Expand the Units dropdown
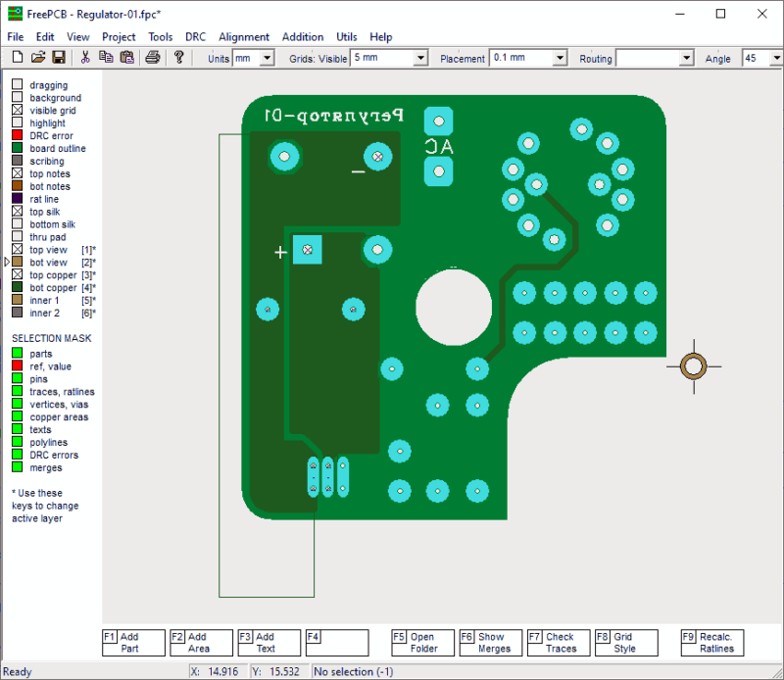This screenshot has width=784, height=680. [268, 58]
